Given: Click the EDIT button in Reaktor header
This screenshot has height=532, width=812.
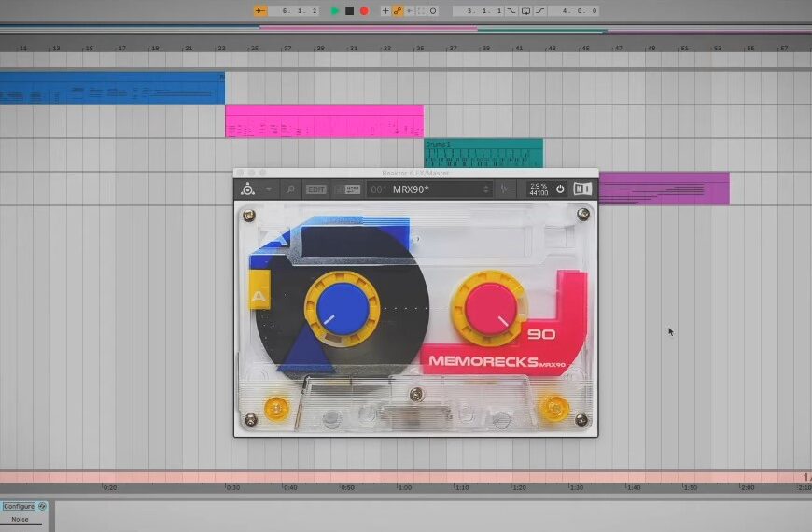Looking at the screenshot, I should tap(317, 189).
